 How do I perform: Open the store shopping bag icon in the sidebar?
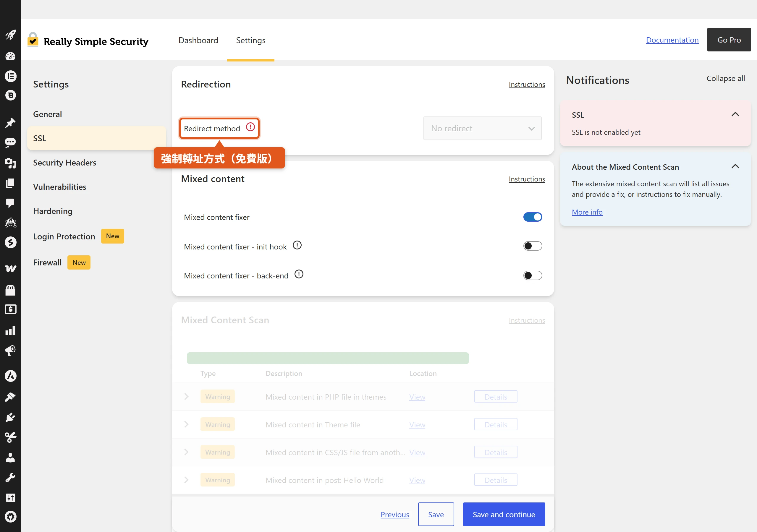11,290
